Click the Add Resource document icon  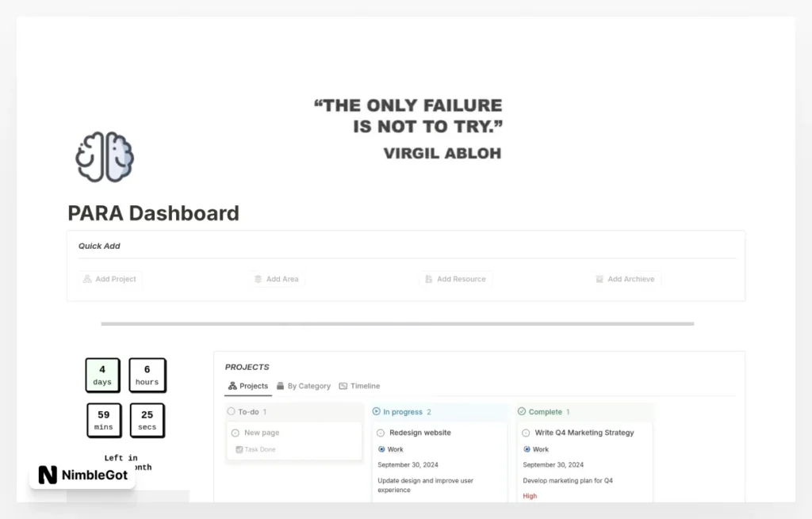coord(427,279)
